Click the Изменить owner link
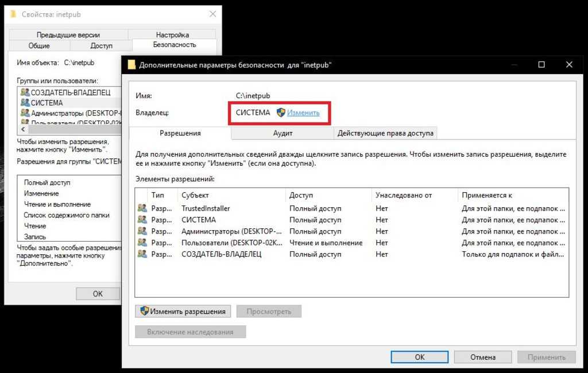This screenshot has width=588, height=373. click(x=303, y=112)
